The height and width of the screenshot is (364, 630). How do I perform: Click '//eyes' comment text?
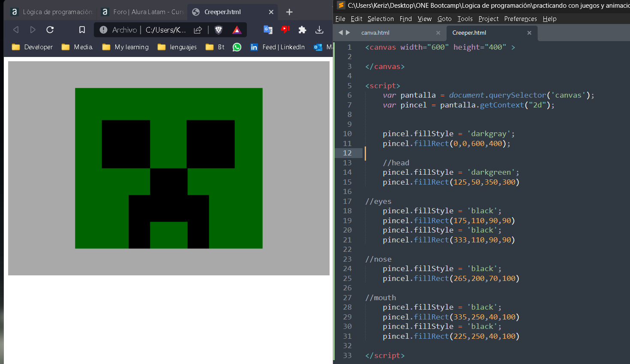378,201
